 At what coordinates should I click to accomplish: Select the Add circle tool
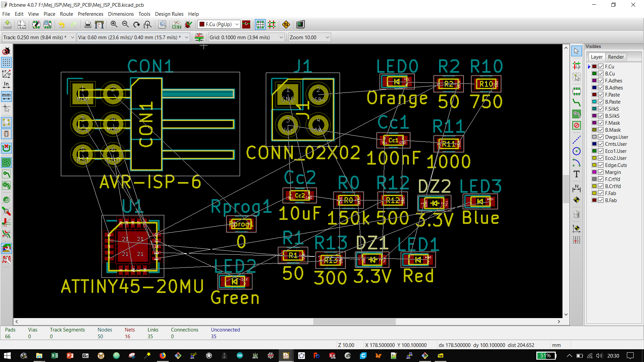[x=577, y=151]
